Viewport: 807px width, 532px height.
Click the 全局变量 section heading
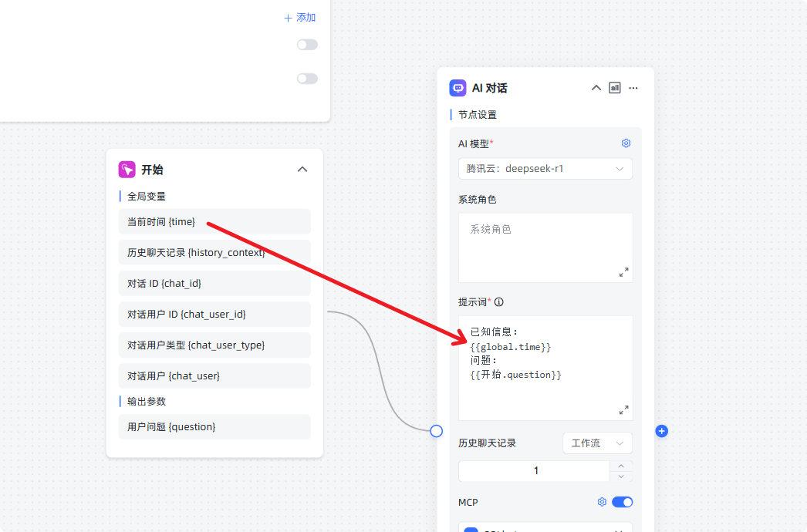click(147, 197)
